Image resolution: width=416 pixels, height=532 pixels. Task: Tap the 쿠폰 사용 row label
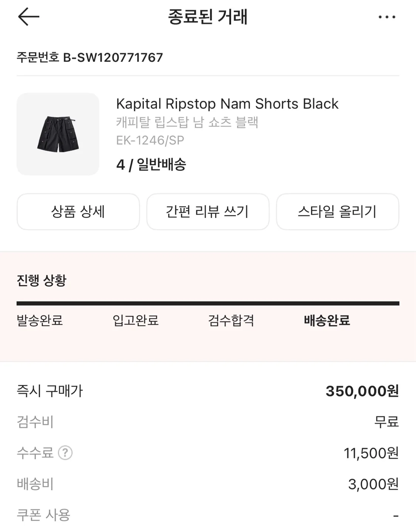click(44, 515)
